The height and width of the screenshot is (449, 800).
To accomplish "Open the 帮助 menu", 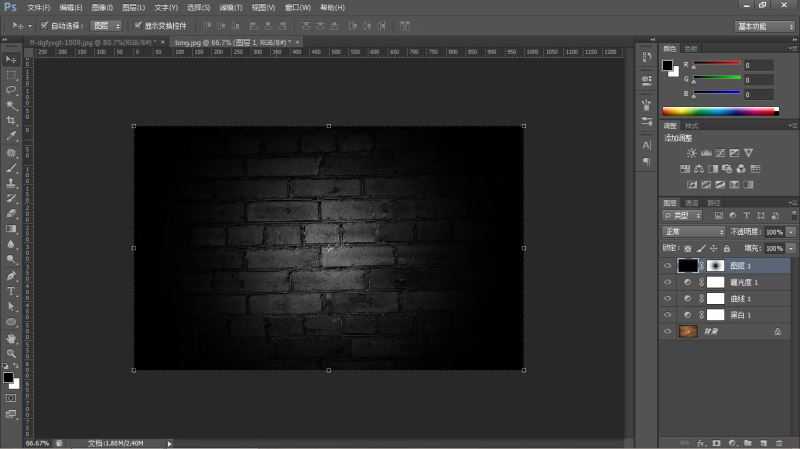I will tap(333, 7).
